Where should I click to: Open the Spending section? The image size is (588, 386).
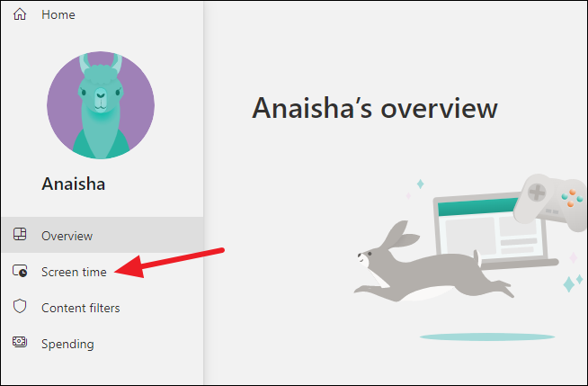(x=67, y=344)
